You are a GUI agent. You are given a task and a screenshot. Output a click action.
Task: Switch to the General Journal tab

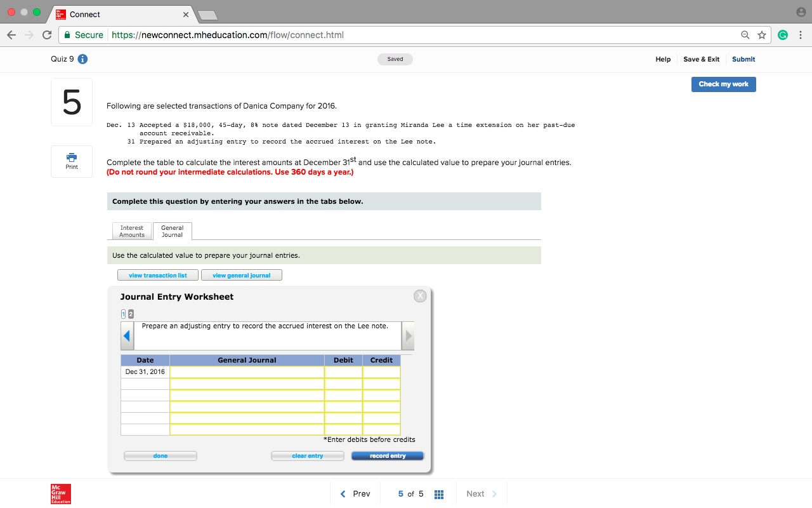172,231
